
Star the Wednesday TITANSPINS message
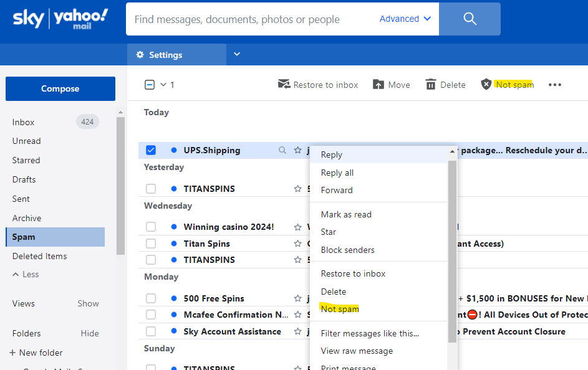298,260
